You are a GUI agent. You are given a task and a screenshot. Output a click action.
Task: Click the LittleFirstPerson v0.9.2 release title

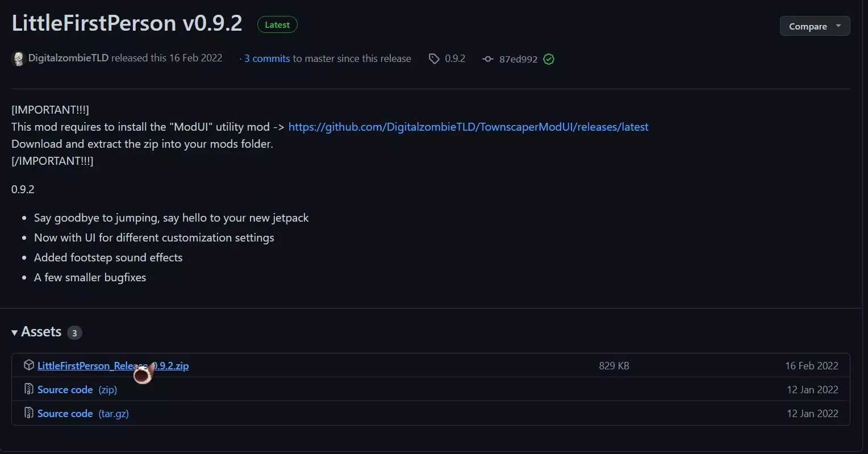[127, 23]
